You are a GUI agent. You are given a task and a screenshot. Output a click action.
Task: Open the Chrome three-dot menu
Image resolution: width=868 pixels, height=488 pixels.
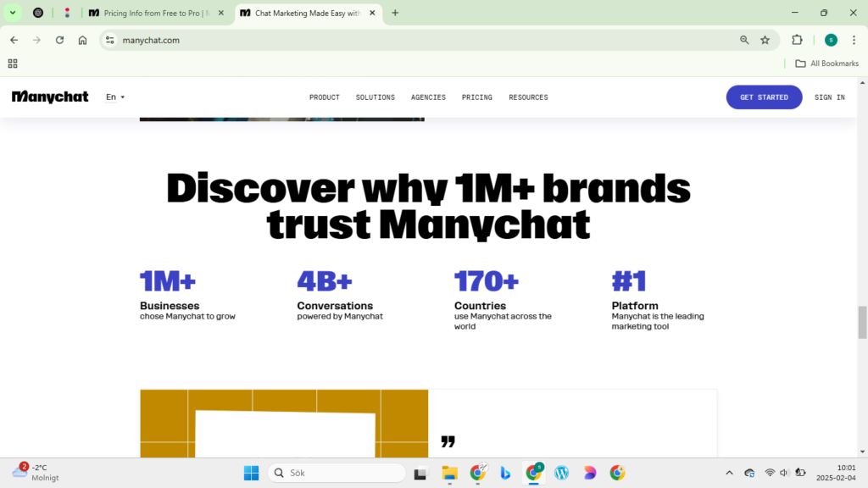tap(854, 40)
